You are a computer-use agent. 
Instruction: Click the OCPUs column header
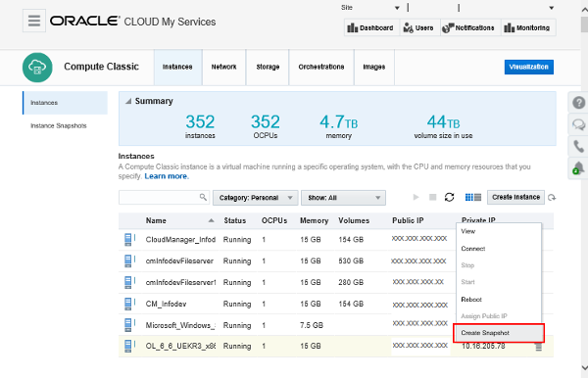click(274, 220)
